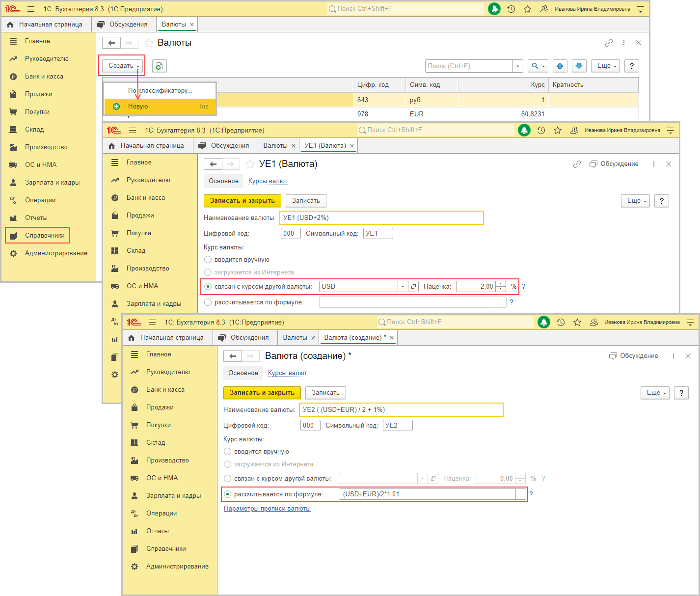This screenshot has width=700, height=596.
Task: Open Администрирование in Валюта (создание) sidebar
Action: point(177,567)
